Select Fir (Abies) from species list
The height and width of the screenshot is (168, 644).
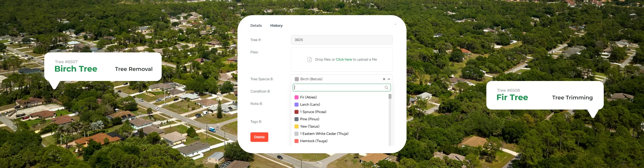coord(308,97)
